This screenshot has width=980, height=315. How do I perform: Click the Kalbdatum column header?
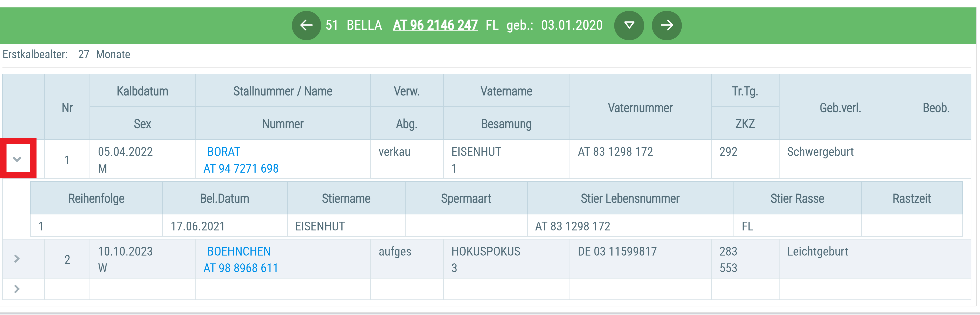pos(142,91)
